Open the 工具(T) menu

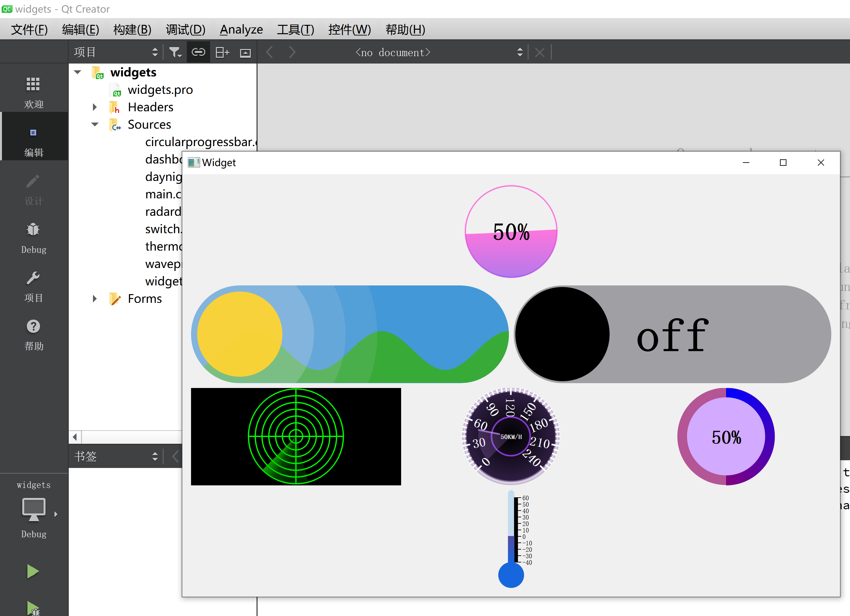[295, 29]
